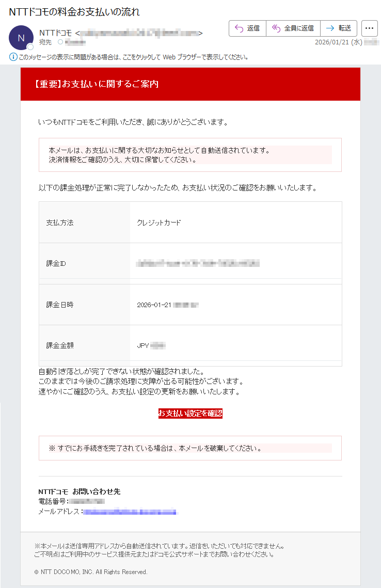
Task: Click the 課金日時 2026-01-21 value
Action: (x=168, y=305)
